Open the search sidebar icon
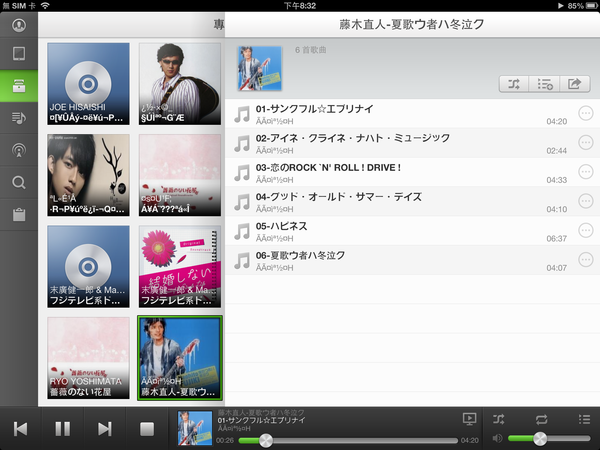 point(19,183)
